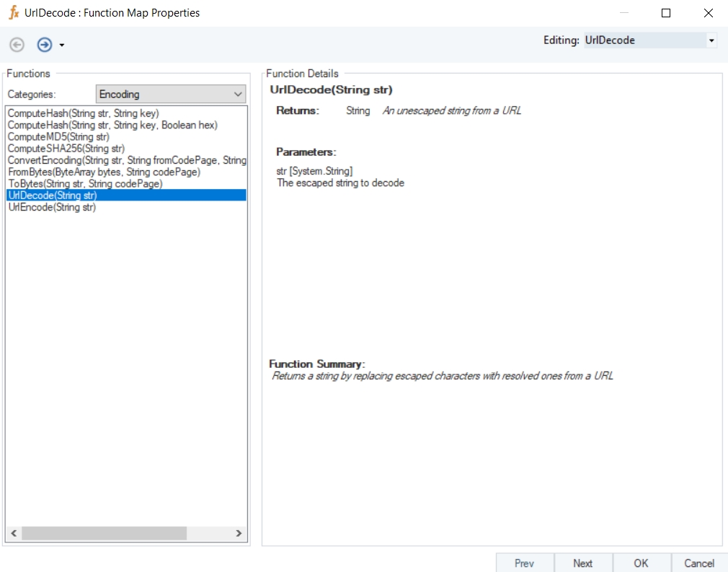Viewport: 728px width, 572px height.
Task: Confirm with the OK button
Action: (642, 563)
